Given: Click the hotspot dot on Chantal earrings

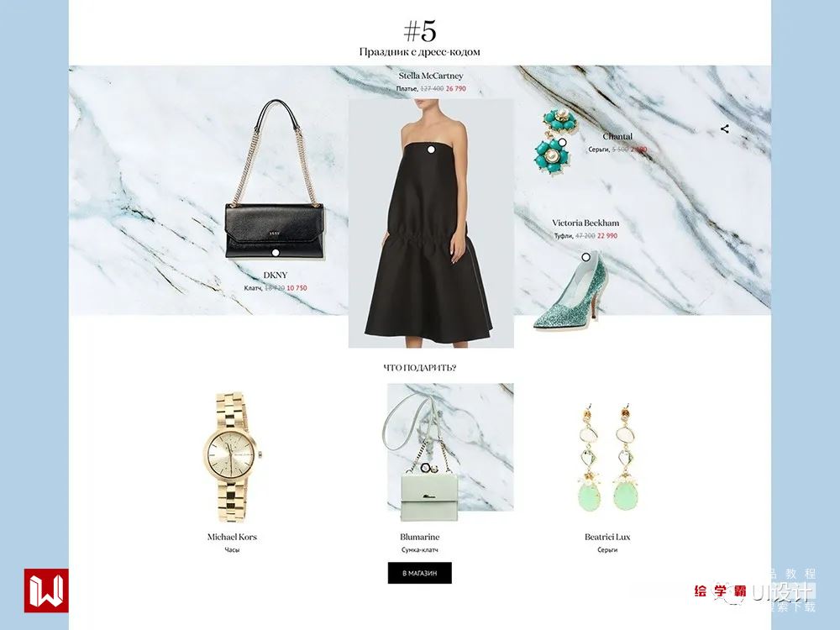Looking at the screenshot, I should pyautogui.click(x=563, y=143).
